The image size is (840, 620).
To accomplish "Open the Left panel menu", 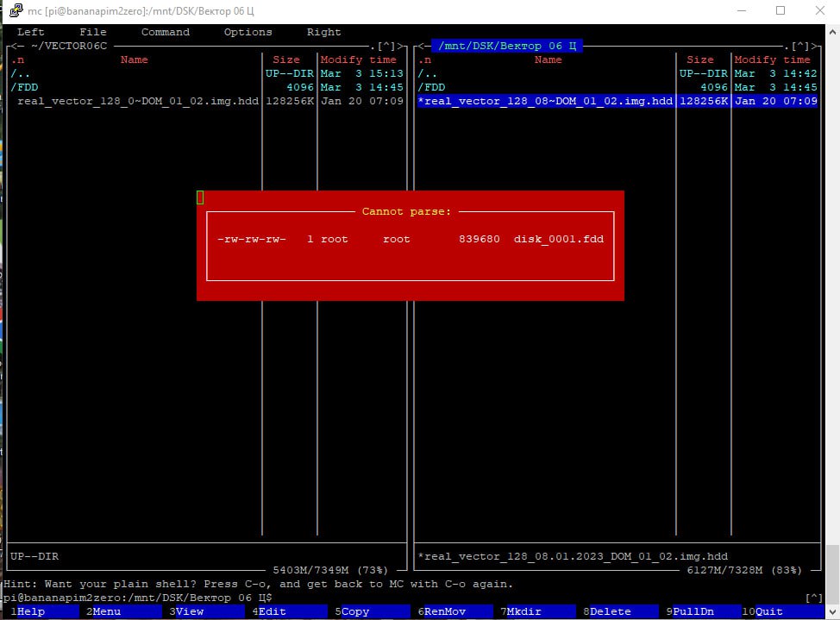I will [31, 32].
